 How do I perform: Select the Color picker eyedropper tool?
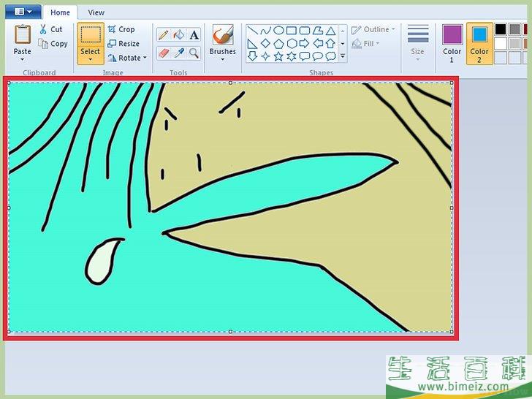click(179, 53)
